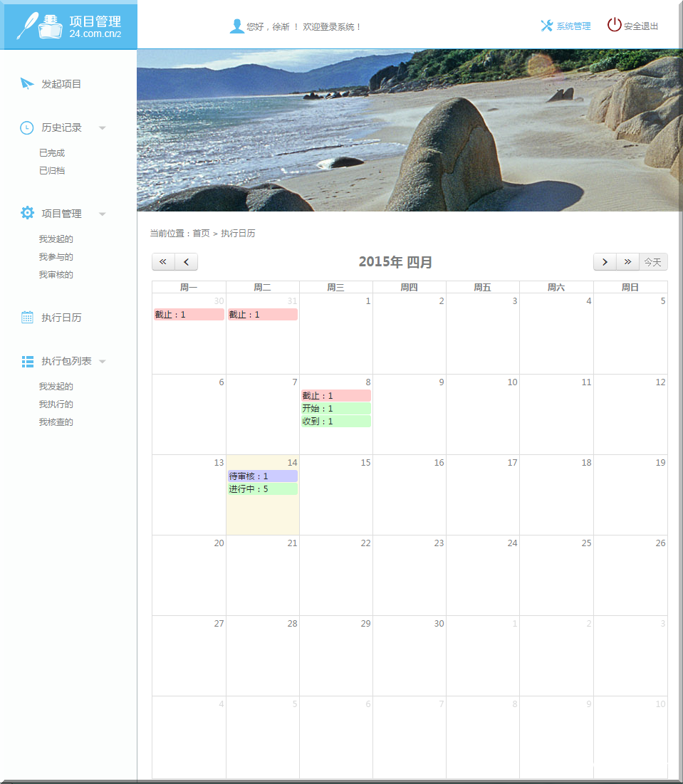
Task: Click the wrench icon for 系统管理
Action: pyautogui.click(x=546, y=26)
